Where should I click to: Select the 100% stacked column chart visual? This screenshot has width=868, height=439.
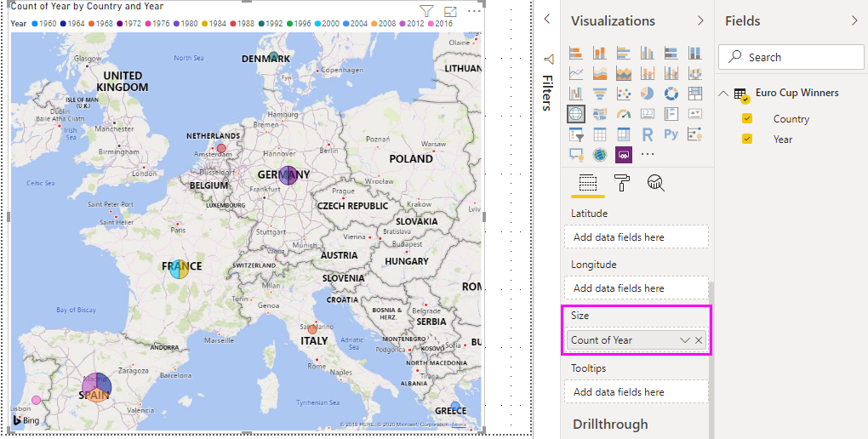(694, 53)
